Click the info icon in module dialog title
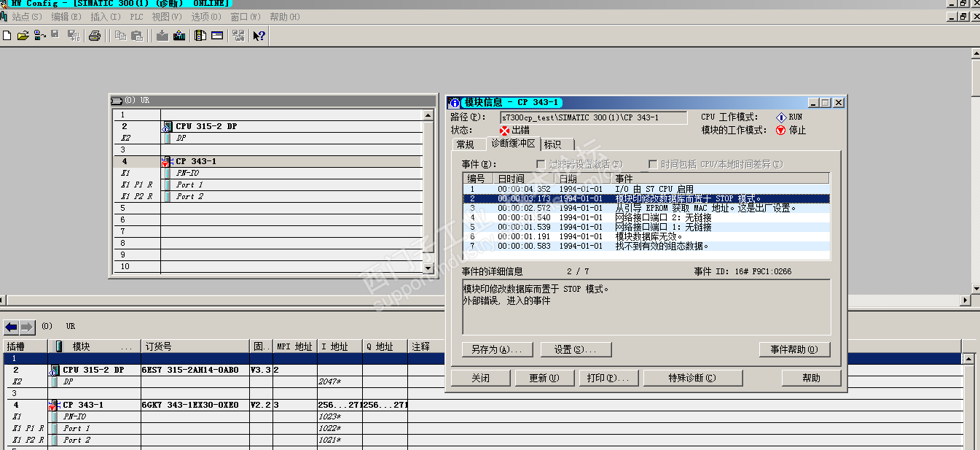 [455, 103]
